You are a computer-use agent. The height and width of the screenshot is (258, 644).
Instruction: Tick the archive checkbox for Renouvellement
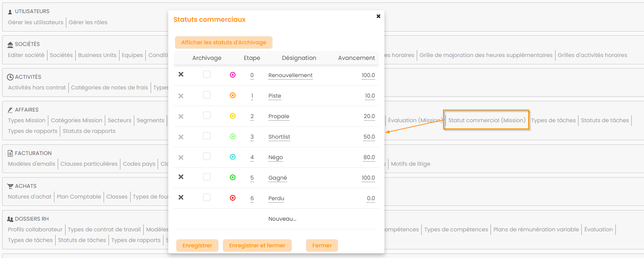point(207,74)
